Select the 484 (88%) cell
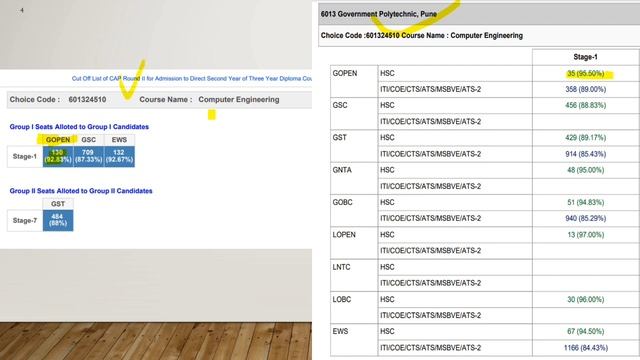The width and height of the screenshot is (640, 360). [x=58, y=220]
